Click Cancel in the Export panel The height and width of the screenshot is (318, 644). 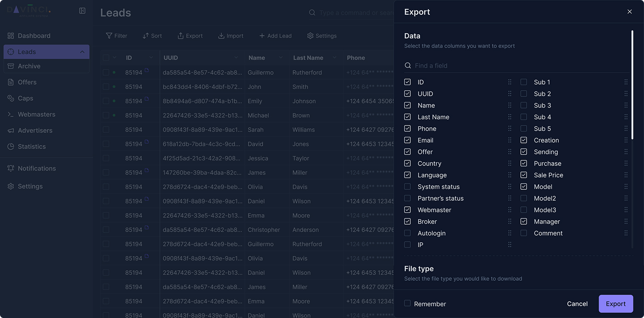tap(577, 304)
